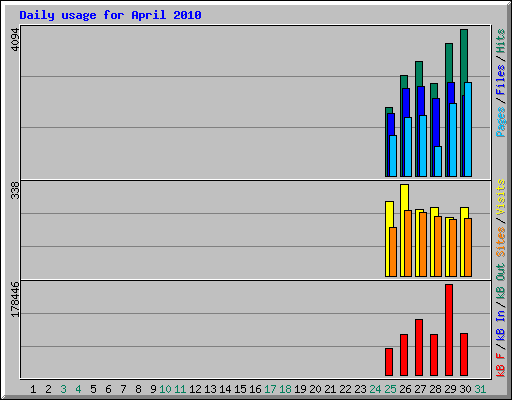Click day 26 on the x-axis
The height and width of the screenshot is (400, 512).
coord(405,389)
